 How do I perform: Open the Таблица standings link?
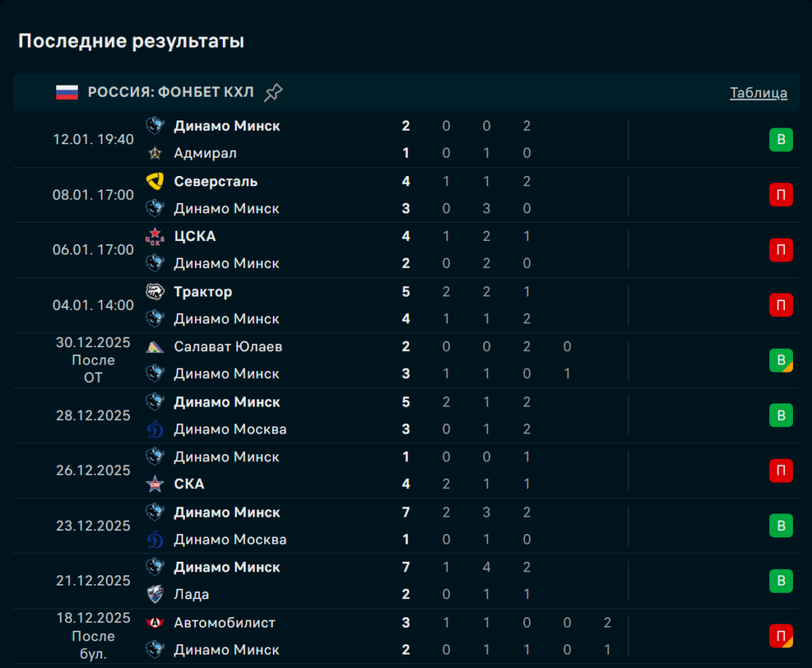pyautogui.click(x=758, y=93)
